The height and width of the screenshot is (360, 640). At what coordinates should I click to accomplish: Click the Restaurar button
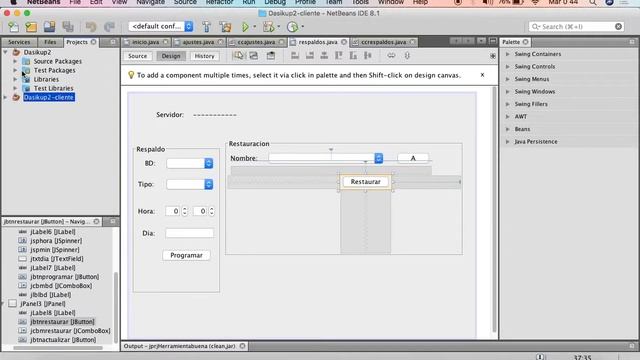(x=365, y=182)
